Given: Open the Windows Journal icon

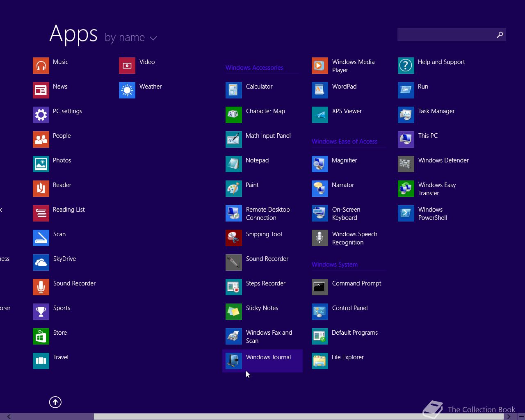Looking at the screenshot, I should [x=234, y=361].
